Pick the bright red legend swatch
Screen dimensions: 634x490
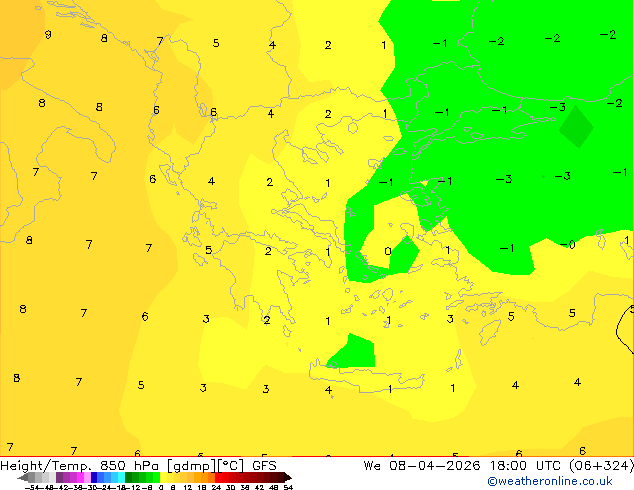coord(218,477)
